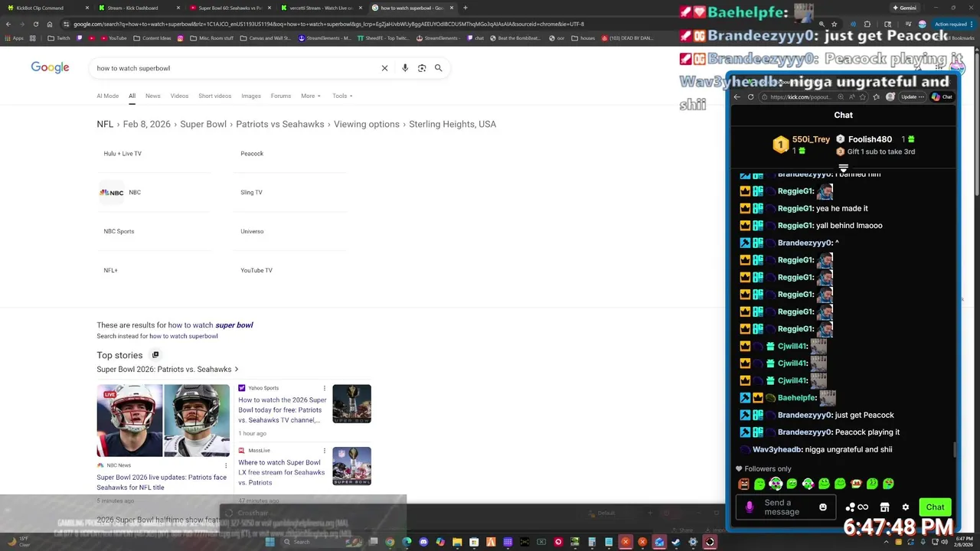
Task: Open chat settings gear in popout
Action: point(905,507)
